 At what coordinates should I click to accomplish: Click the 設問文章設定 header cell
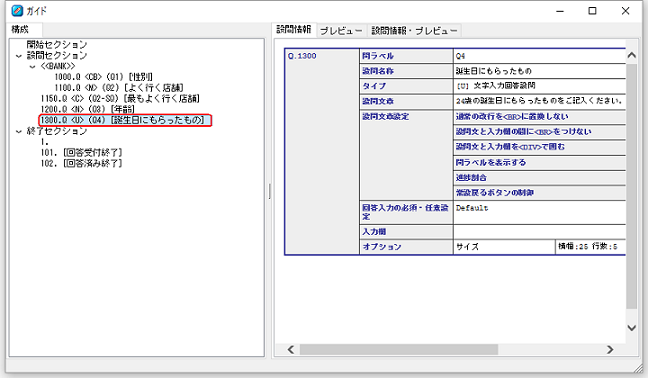pyautogui.click(x=407, y=155)
